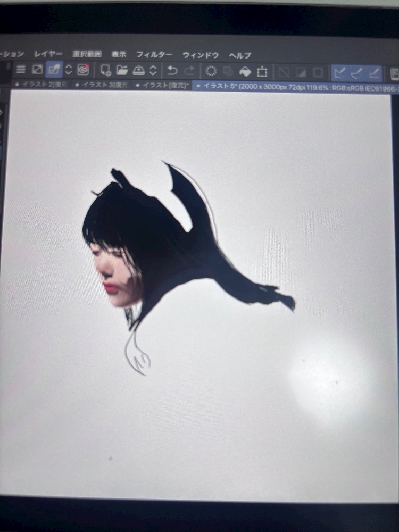
Task: Open the フィルター menu
Action: tap(154, 55)
